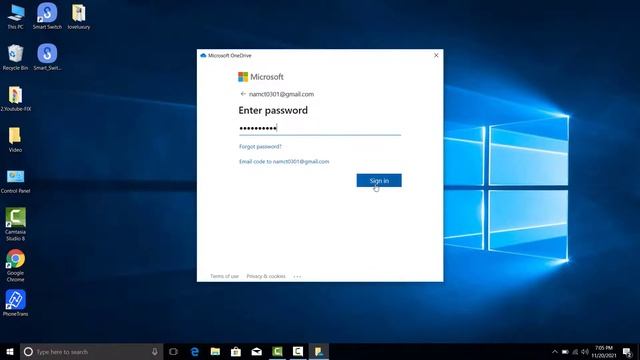Choose Email code to namct0301@gmail.com
The width and height of the screenshot is (640, 360).
click(284, 162)
